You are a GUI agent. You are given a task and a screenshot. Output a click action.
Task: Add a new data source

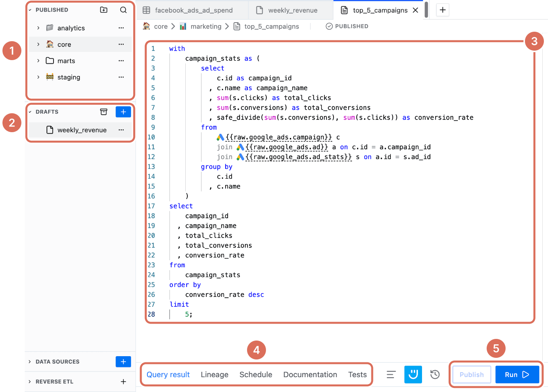point(123,362)
